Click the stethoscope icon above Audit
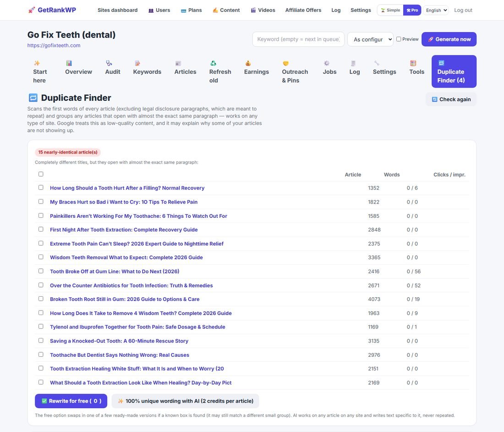Image resolution: width=504 pixels, height=432 pixels. [x=109, y=63]
